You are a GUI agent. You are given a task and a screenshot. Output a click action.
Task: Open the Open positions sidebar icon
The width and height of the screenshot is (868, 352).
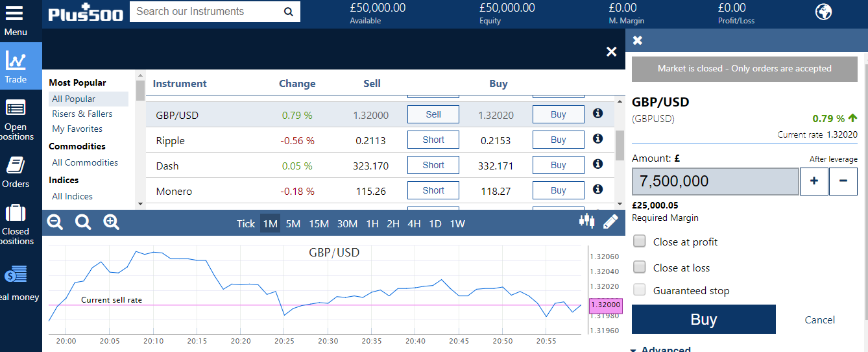point(16,108)
